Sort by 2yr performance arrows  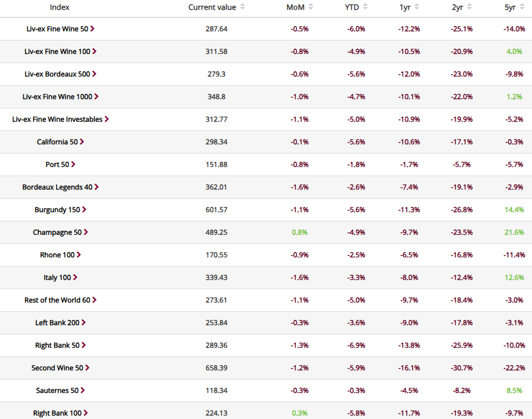pyautogui.click(x=469, y=7)
